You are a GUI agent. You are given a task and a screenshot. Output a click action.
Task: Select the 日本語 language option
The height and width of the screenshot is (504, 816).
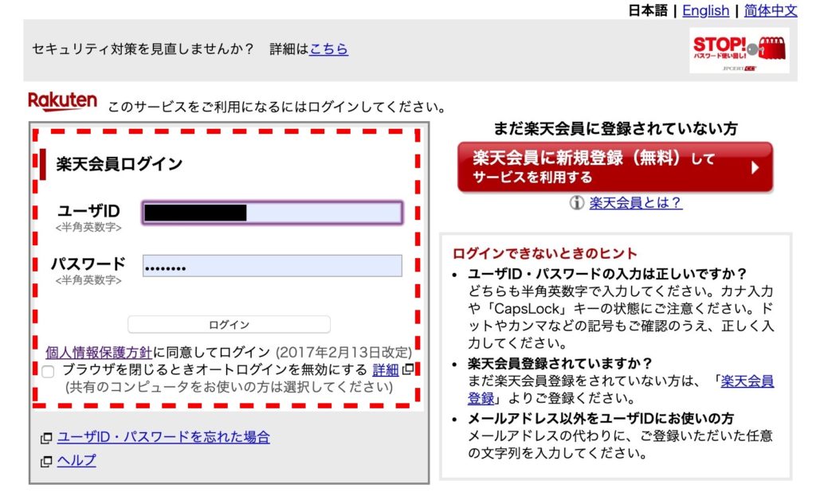(647, 10)
